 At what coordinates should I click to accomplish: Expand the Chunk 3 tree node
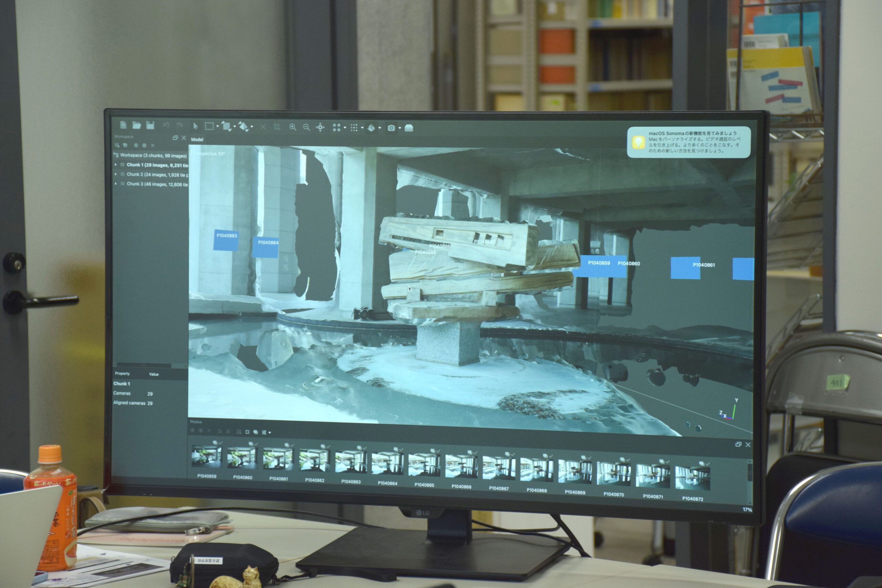click(x=115, y=183)
